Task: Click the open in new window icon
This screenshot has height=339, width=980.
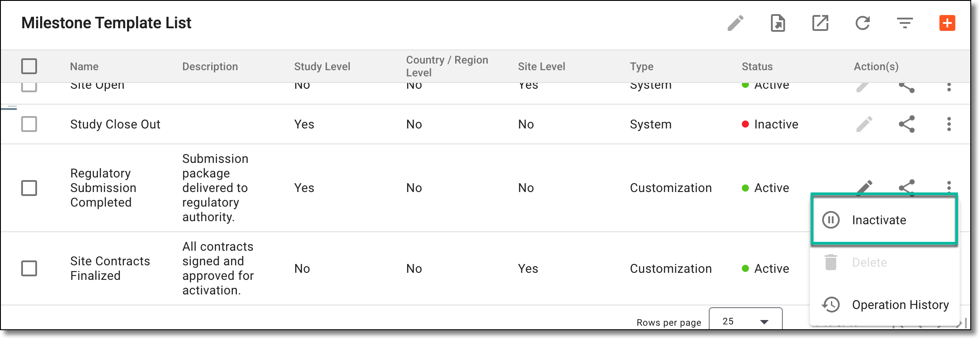Action: pyautogui.click(x=820, y=23)
